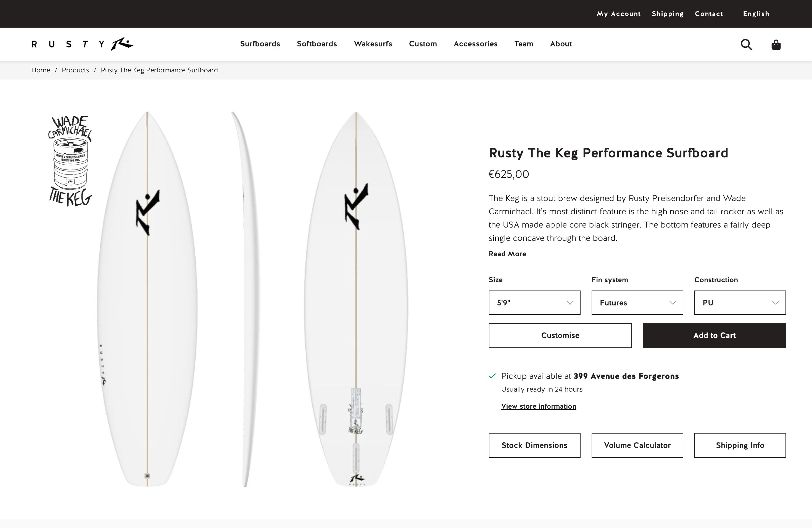
Task: Click Add to Cart
Action: tap(714, 335)
